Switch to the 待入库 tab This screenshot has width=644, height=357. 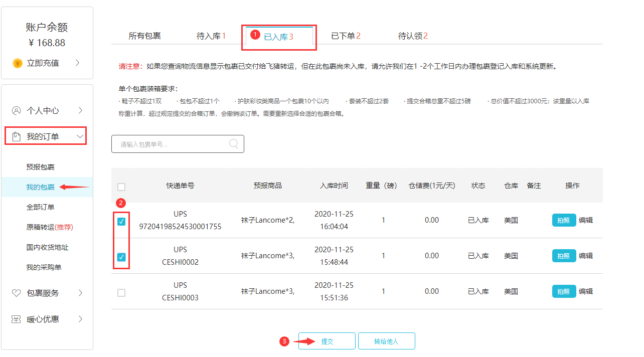[x=211, y=36]
